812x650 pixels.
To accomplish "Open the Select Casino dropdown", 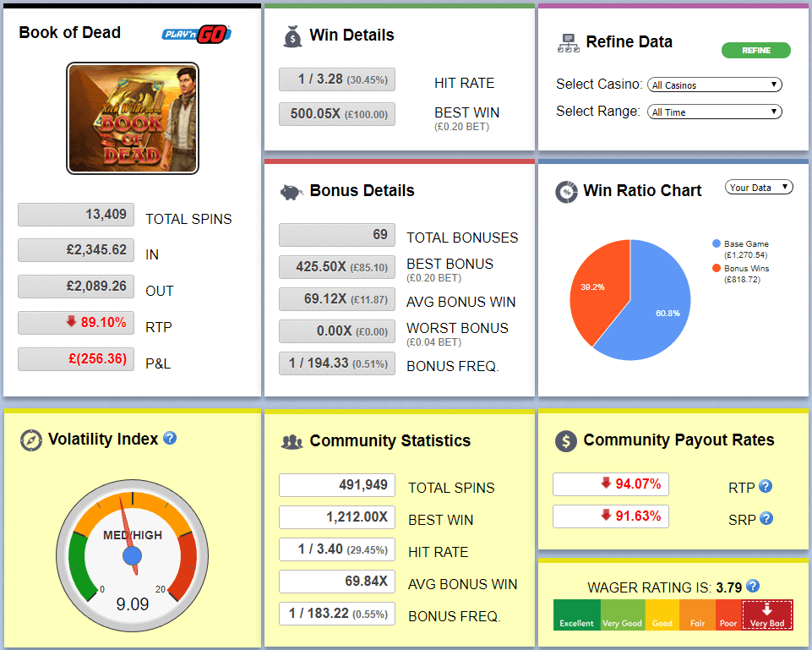I will pyautogui.click(x=715, y=85).
